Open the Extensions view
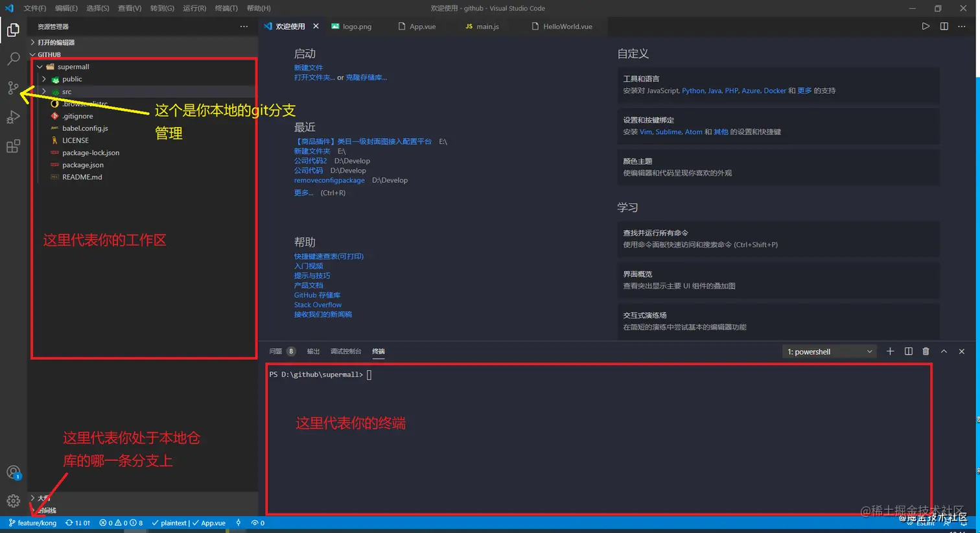 (13, 147)
